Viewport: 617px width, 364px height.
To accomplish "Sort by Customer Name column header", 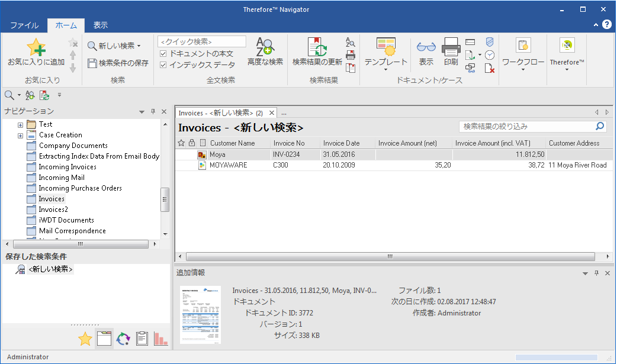I will pos(233,143).
